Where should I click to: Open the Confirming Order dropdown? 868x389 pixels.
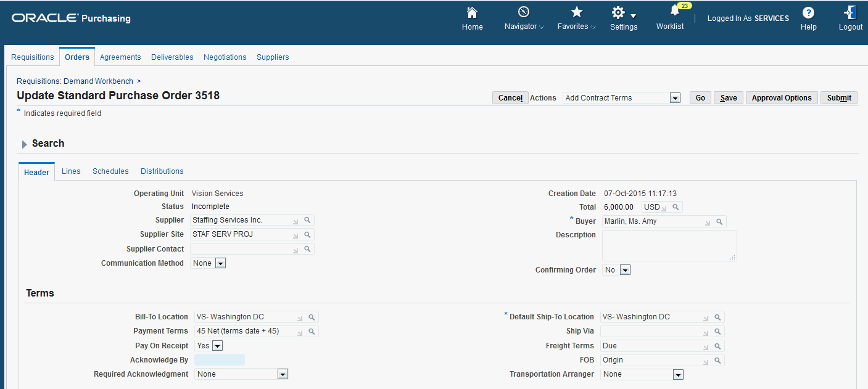click(x=616, y=270)
